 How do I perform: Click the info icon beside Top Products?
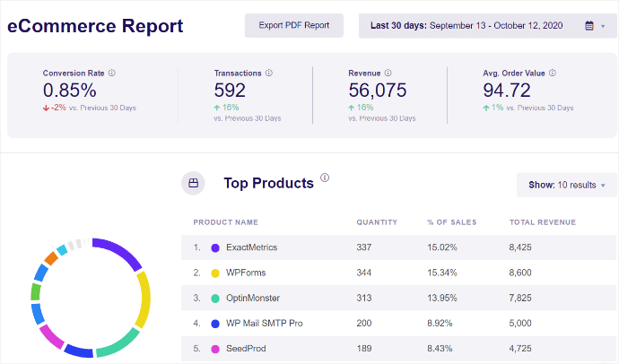pyautogui.click(x=325, y=178)
